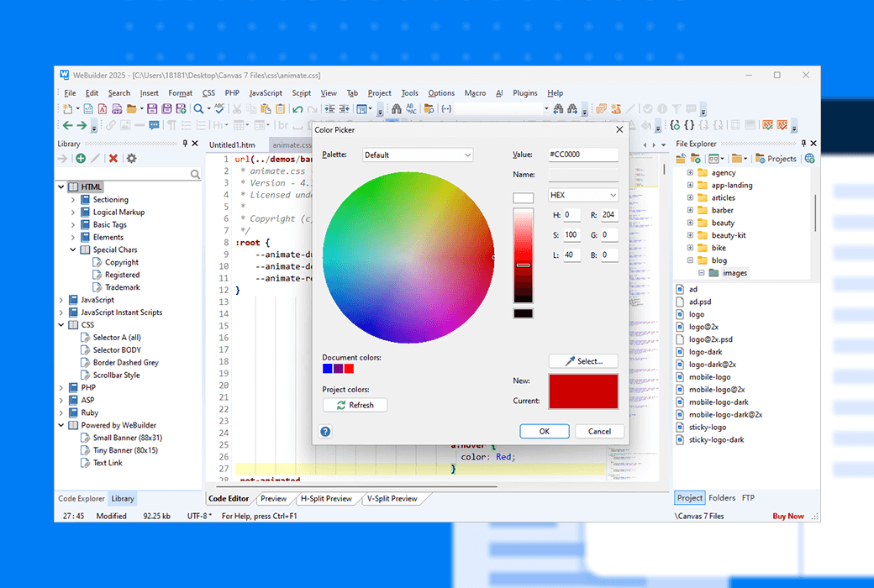
Task: Open the Palette Default dropdown
Action: click(418, 155)
